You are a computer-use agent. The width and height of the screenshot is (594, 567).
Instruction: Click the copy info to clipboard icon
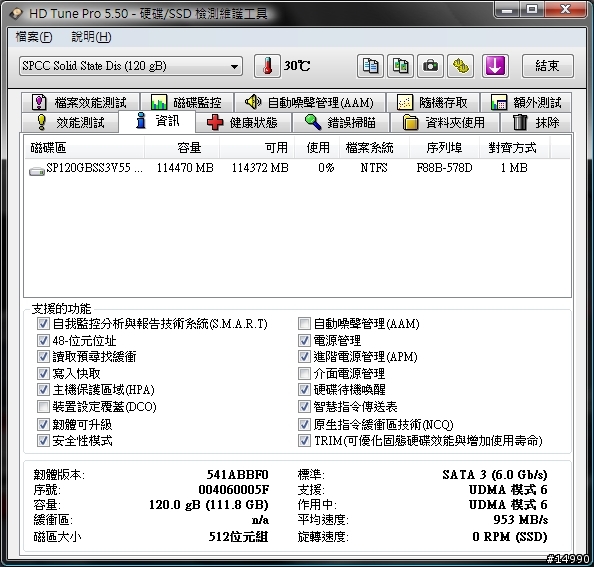pos(370,66)
